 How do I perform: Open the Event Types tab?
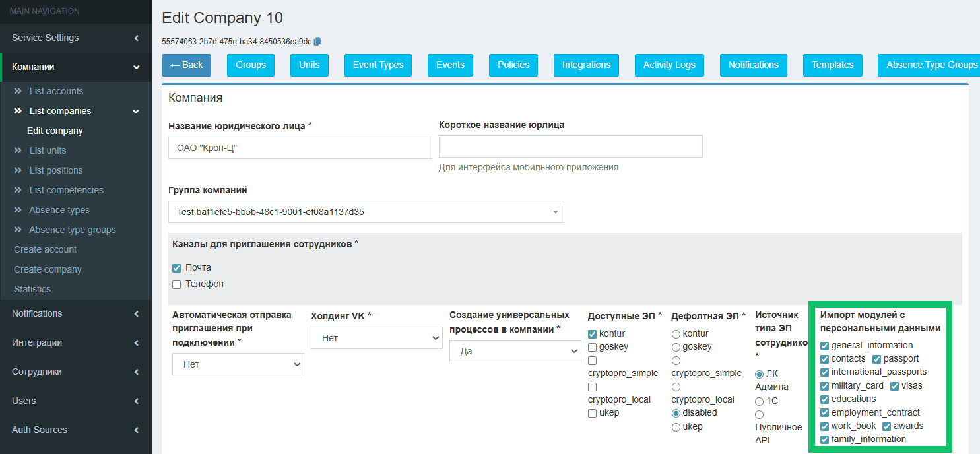(378, 65)
